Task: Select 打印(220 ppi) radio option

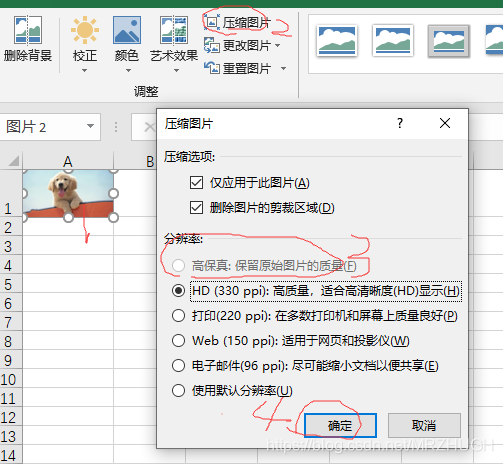Action: point(178,315)
